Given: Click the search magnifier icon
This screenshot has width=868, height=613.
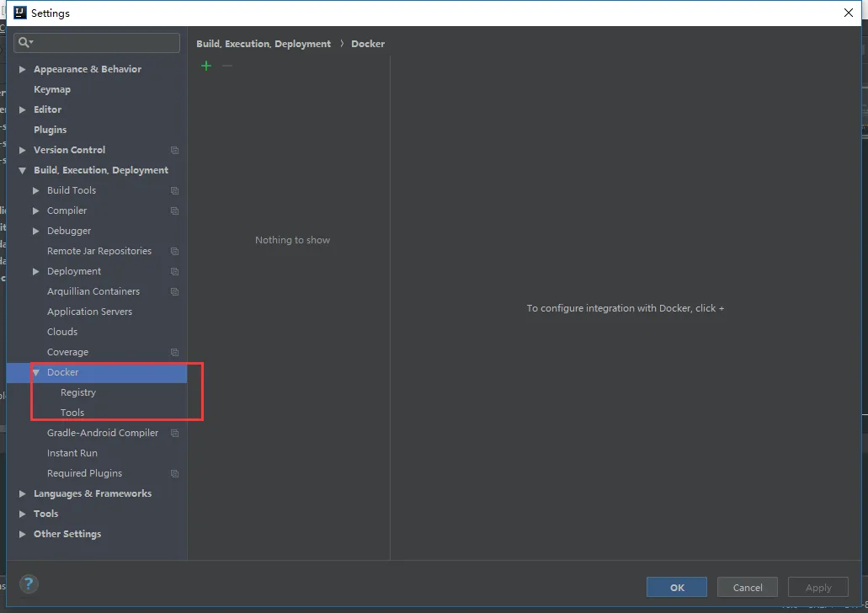Looking at the screenshot, I should pos(25,43).
